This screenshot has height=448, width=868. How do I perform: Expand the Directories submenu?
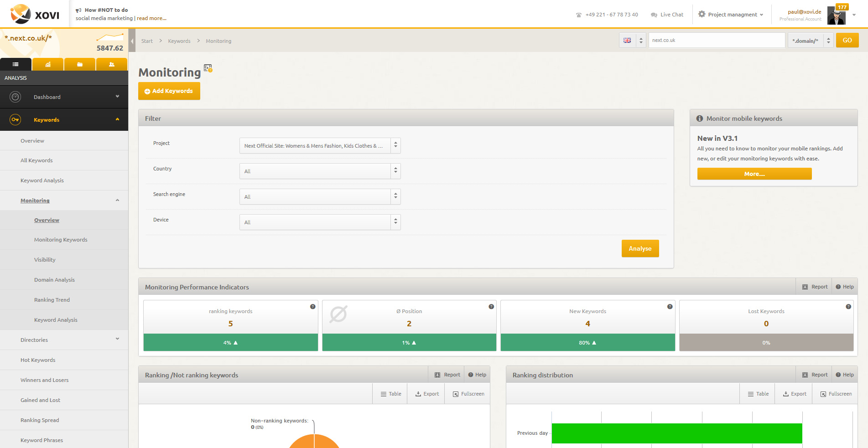coord(117,339)
